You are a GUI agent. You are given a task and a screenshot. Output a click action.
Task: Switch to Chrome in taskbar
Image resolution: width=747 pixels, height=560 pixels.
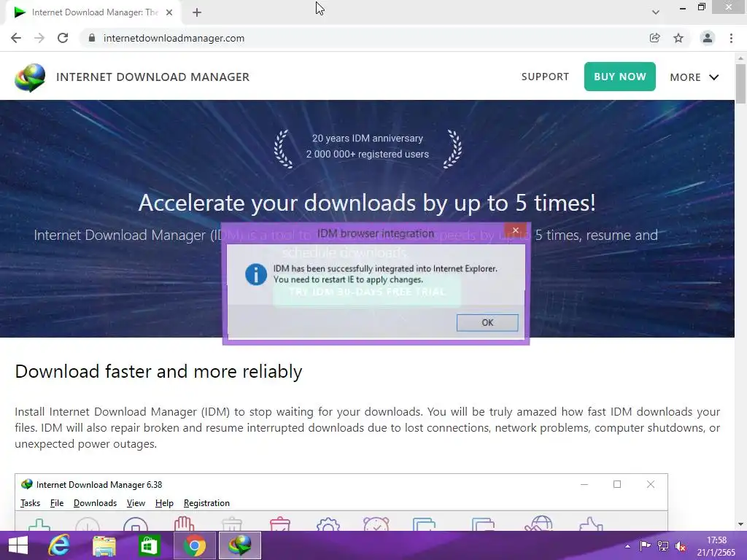click(195, 545)
